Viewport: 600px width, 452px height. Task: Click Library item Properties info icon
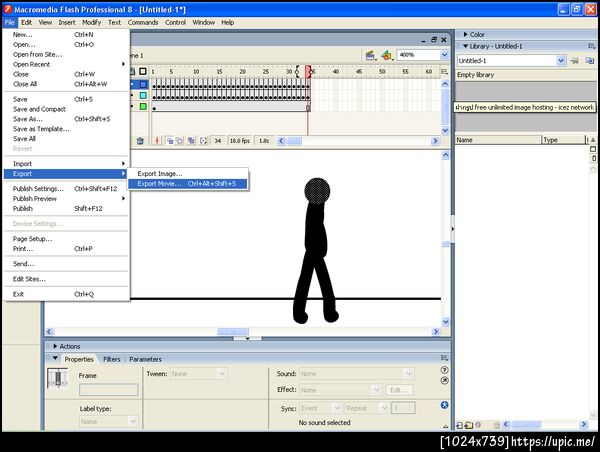point(478,424)
